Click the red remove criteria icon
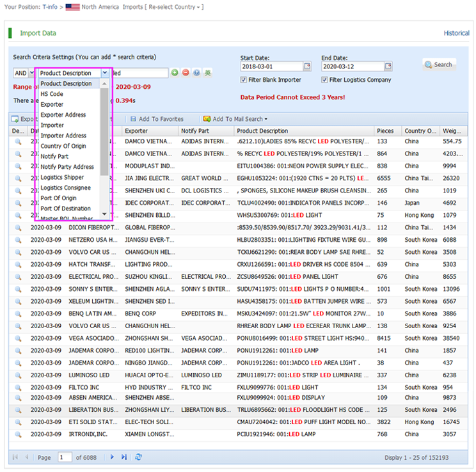 186,72
